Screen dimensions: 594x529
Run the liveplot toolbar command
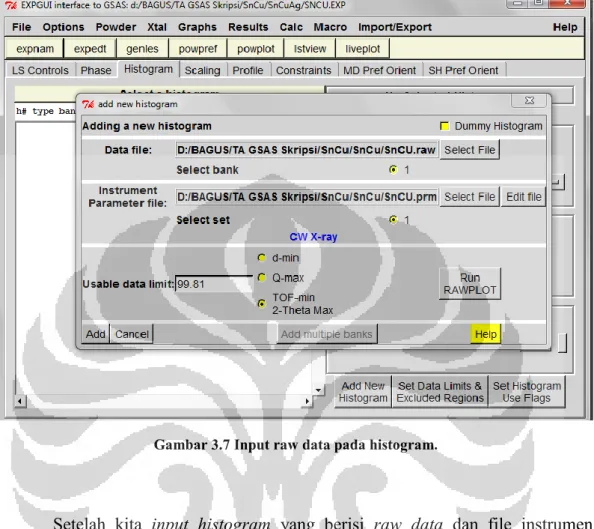point(363,49)
